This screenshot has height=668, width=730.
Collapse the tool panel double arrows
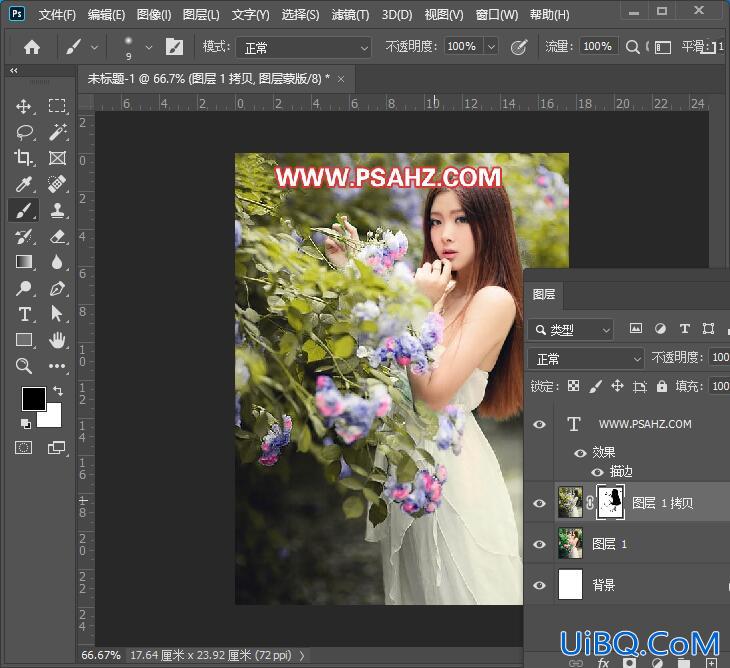[x=14, y=71]
